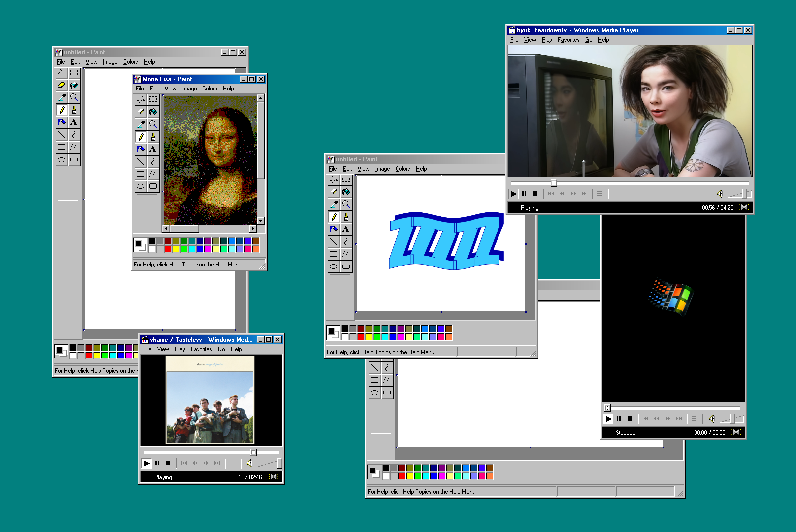Select the Pencil tool in the far-left untitled Paint
This screenshot has height=532, width=796.
(62, 110)
